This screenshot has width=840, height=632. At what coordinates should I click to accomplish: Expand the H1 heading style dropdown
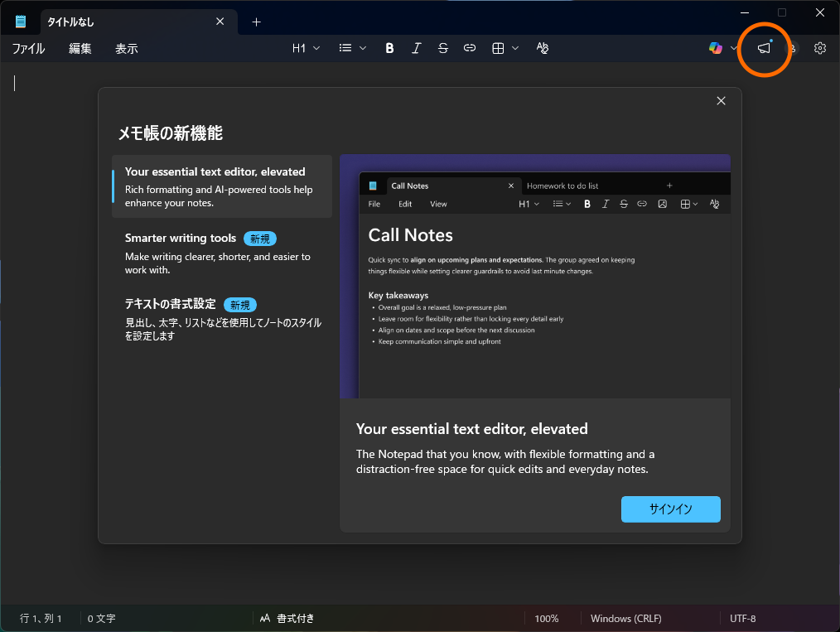pos(306,48)
